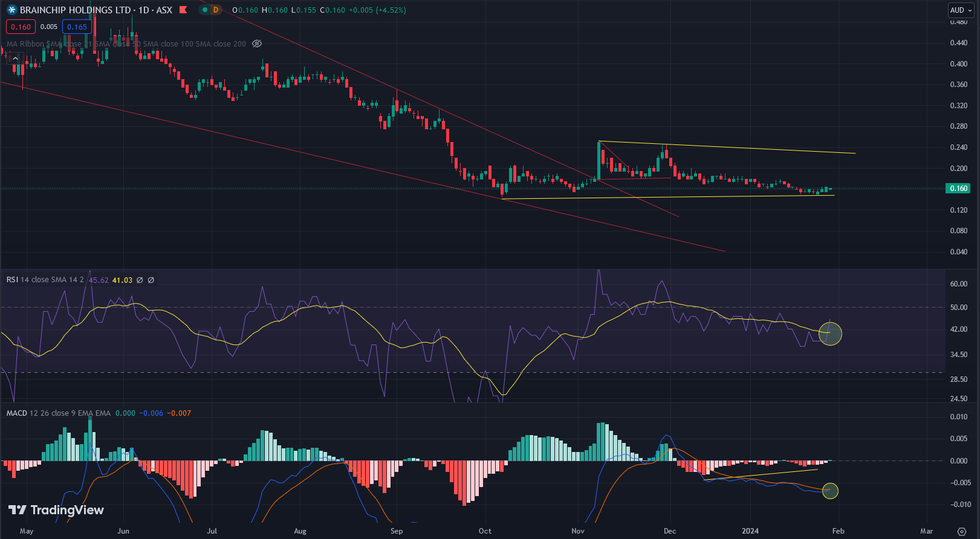Image resolution: width=980 pixels, height=539 pixels.
Task: Click the second ∅ symbol in RSI legend
Action: [151, 280]
